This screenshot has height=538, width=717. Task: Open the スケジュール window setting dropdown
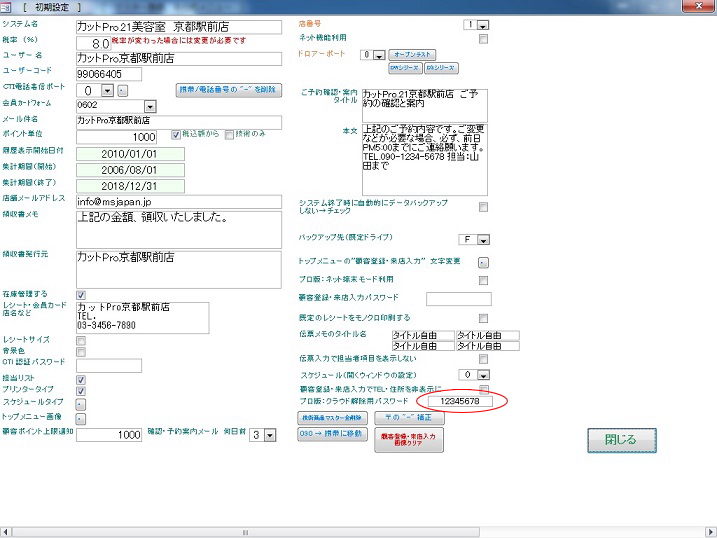point(483,375)
